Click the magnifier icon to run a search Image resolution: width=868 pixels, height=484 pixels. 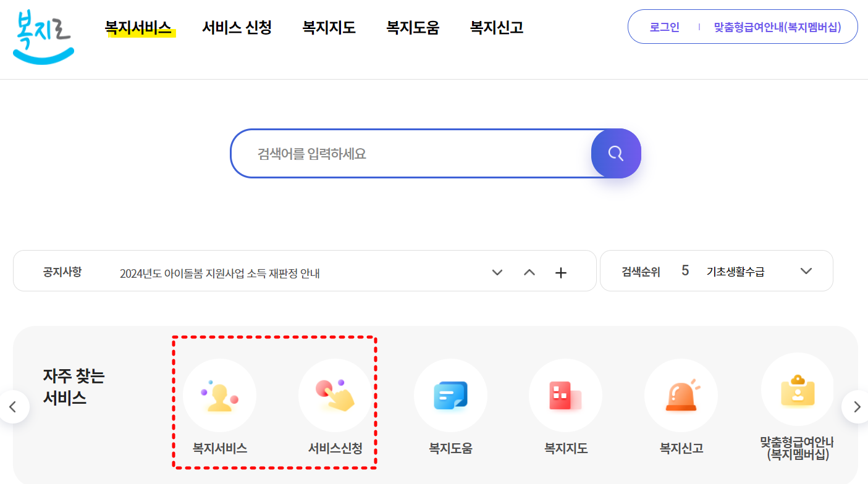coord(615,153)
